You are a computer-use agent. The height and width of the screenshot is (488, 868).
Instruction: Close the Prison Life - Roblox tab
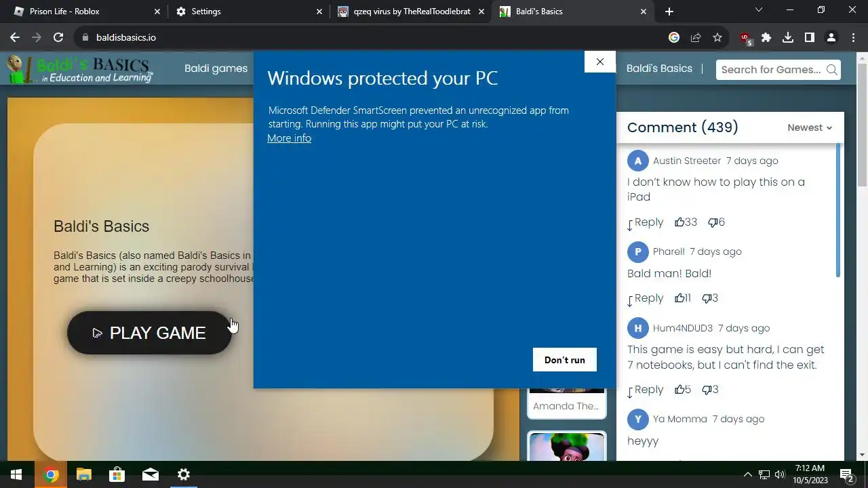157,12
